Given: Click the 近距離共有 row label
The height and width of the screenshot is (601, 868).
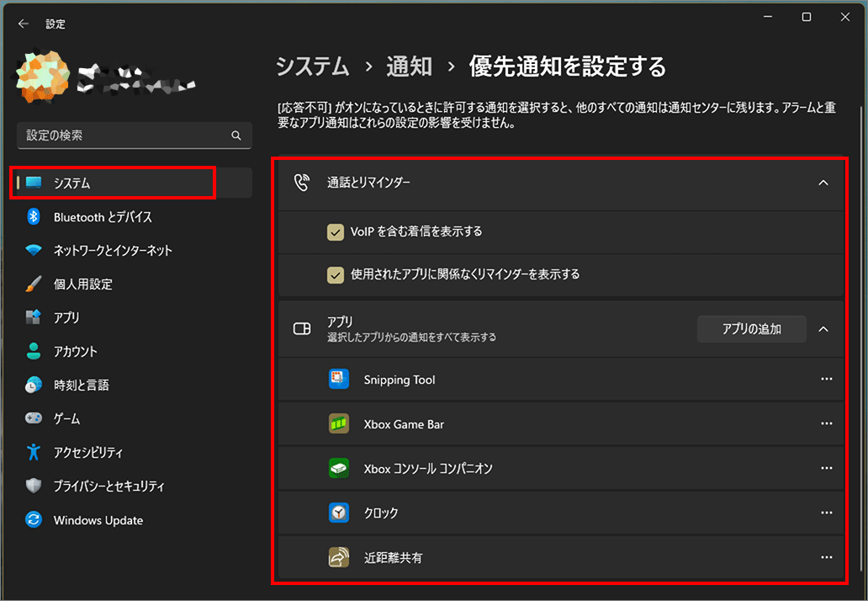Looking at the screenshot, I should point(393,558).
